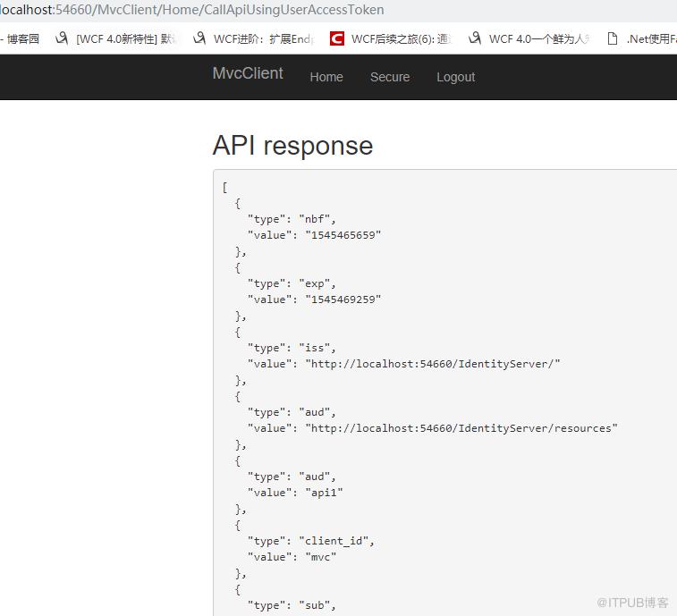
Task: Click the "type": "client_id" line
Action: [x=311, y=541]
